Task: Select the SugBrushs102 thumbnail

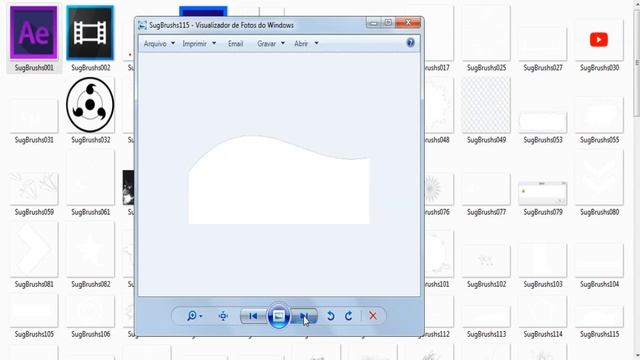Action: pyautogui.click(x=486, y=260)
